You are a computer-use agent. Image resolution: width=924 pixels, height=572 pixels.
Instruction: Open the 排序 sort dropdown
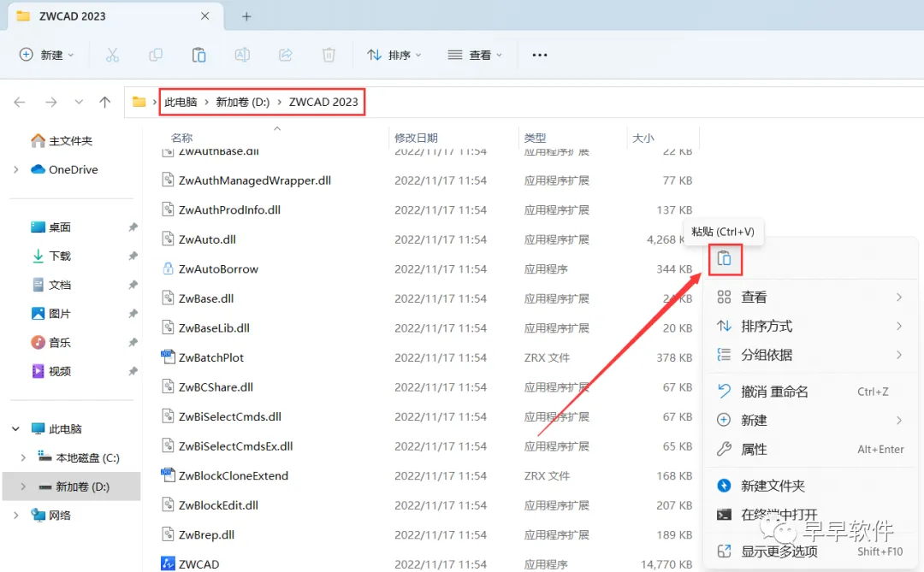[x=394, y=55]
